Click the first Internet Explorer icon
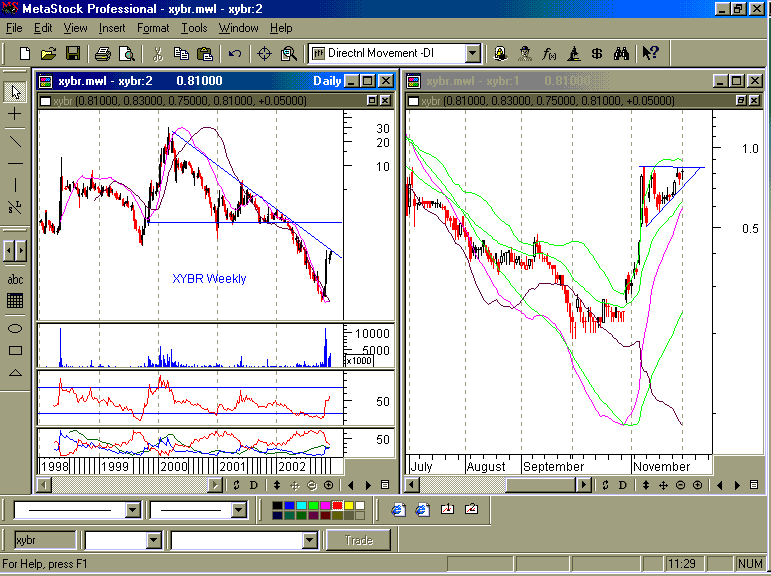The width and height of the screenshot is (771, 576). 398,510
